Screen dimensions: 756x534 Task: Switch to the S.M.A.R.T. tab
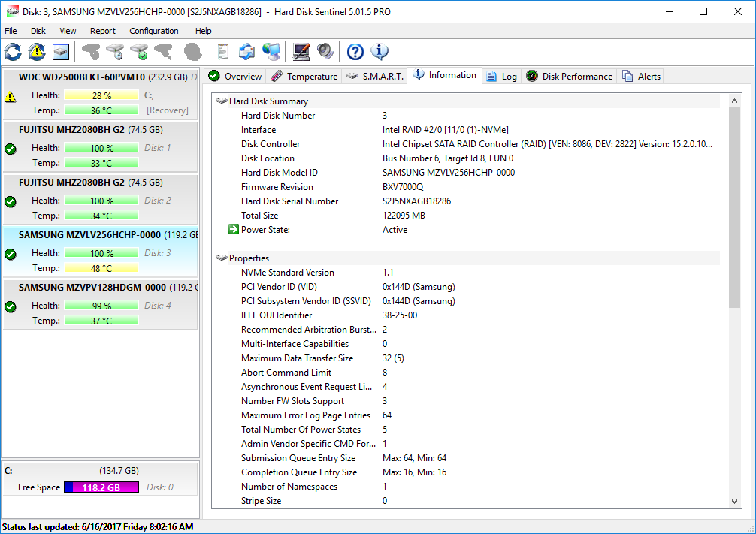tap(375, 76)
